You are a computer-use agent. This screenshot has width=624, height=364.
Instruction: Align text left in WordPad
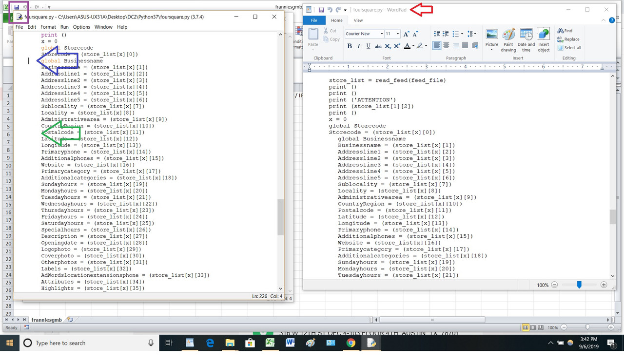pyautogui.click(x=437, y=46)
